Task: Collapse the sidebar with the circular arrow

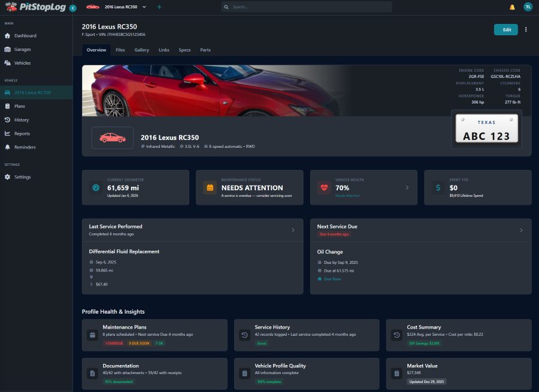Action: (x=72, y=8)
